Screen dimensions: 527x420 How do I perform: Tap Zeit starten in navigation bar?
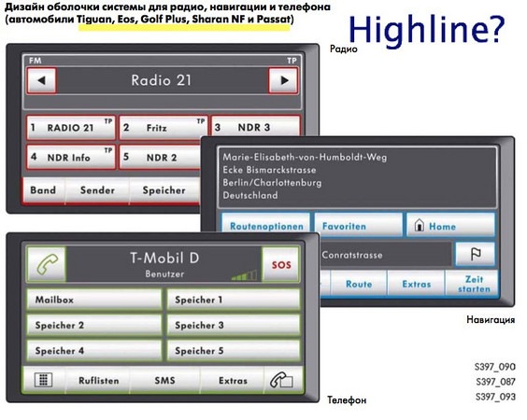coord(473,284)
